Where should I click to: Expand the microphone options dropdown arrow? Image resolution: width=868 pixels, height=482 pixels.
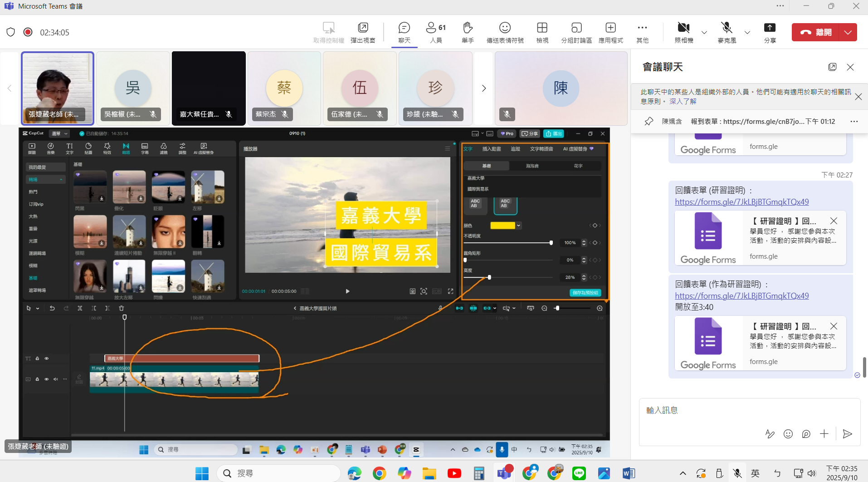747,32
